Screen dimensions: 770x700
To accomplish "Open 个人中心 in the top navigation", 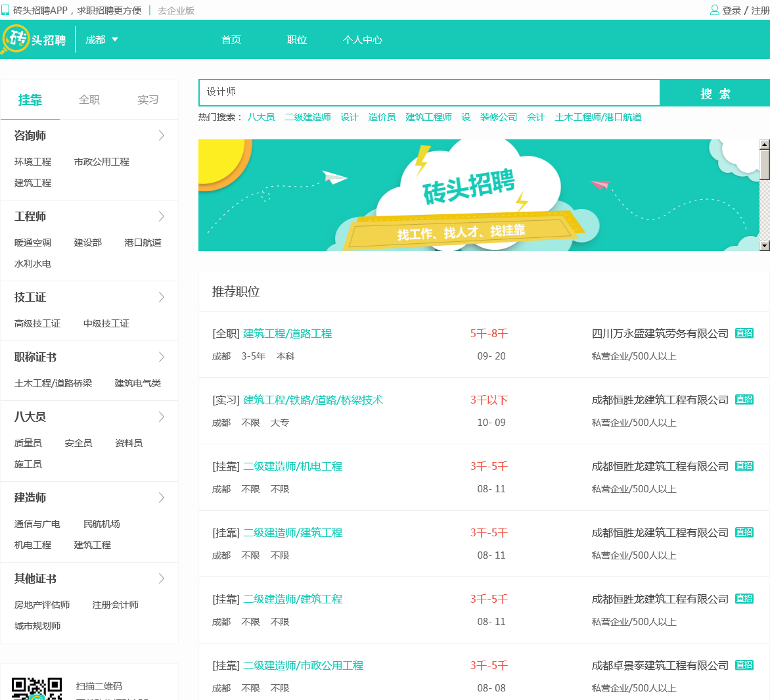I will (362, 40).
